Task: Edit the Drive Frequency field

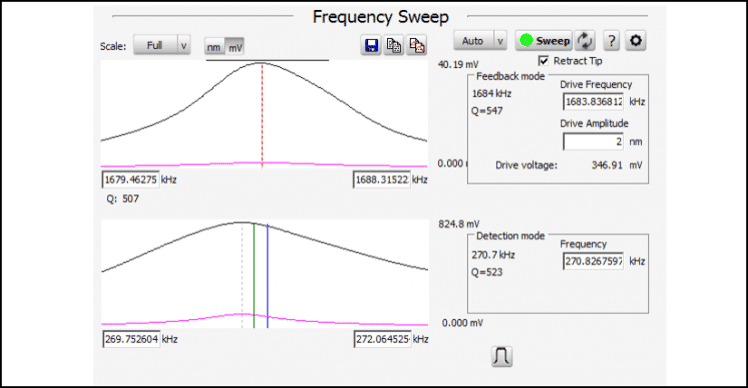Action: [593, 102]
